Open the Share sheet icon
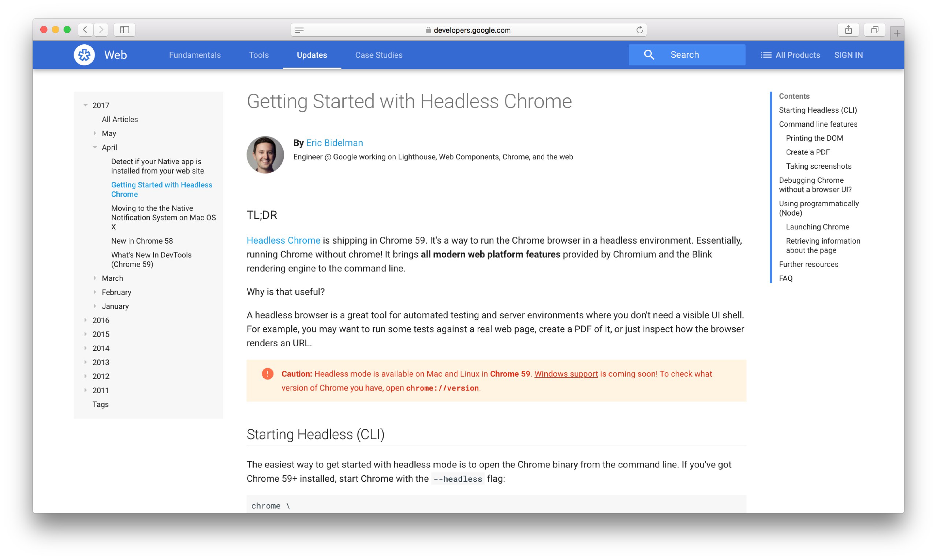 pyautogui.click(x=848, y=30)
